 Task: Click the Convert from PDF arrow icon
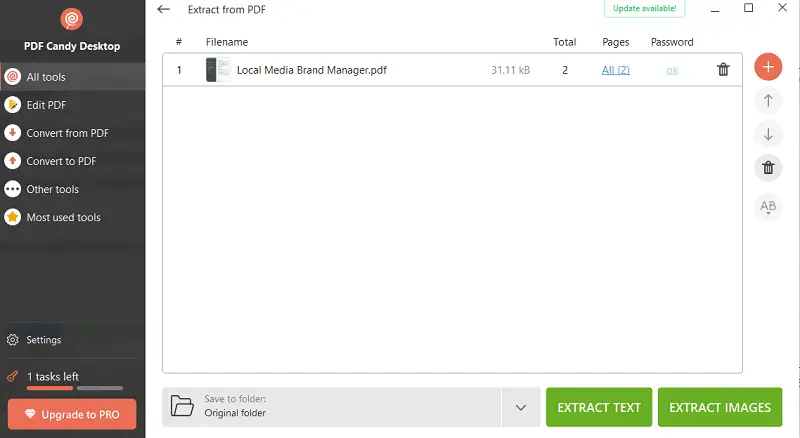(x=13, y=133)
